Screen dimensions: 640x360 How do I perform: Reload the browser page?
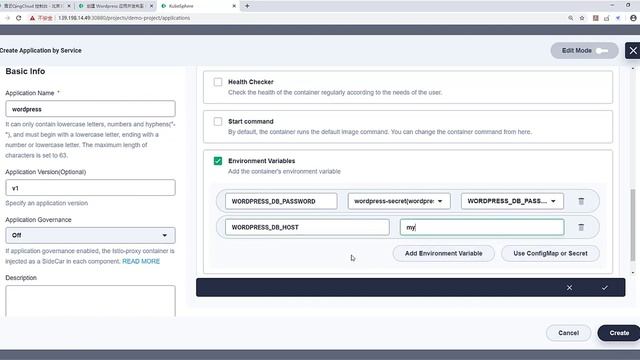[x=18, y=18]
